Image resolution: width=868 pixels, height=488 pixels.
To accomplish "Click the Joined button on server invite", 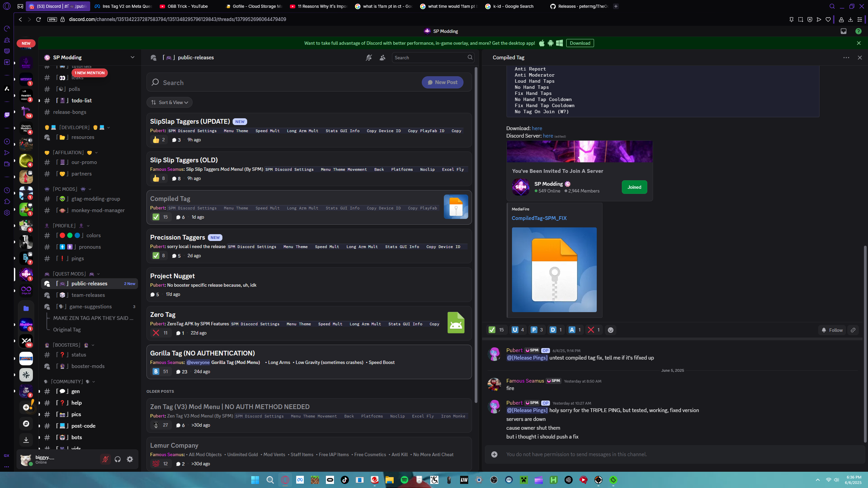I will pos(634,187).
